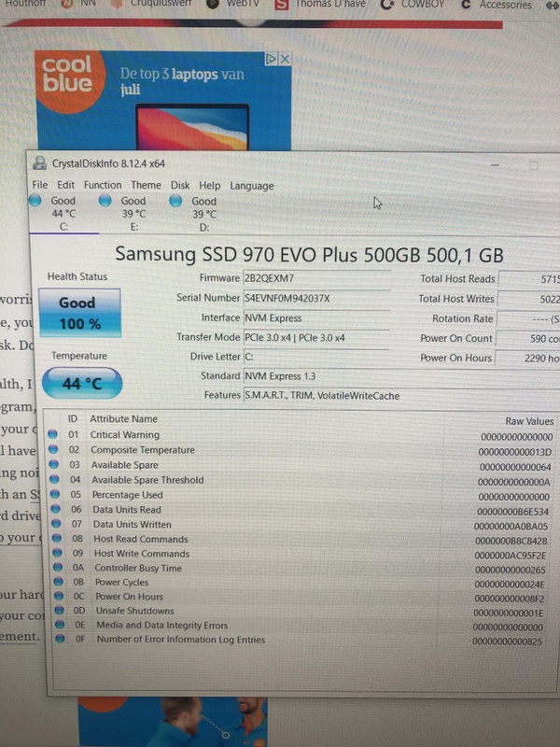Image resolution: width=560 pixels, height=747 pixels.
Task: Click the Attribute Name column header
Action: (x=124, y=418)
